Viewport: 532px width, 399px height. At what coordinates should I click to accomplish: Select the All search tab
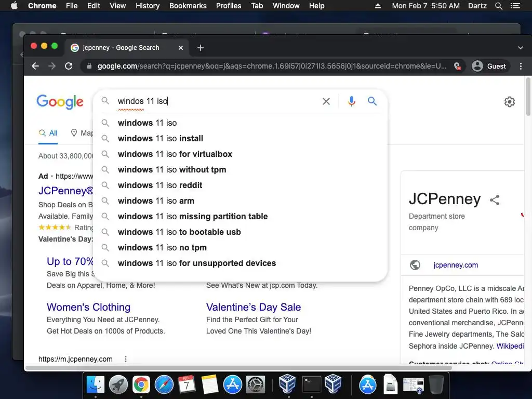coord(48,133)
